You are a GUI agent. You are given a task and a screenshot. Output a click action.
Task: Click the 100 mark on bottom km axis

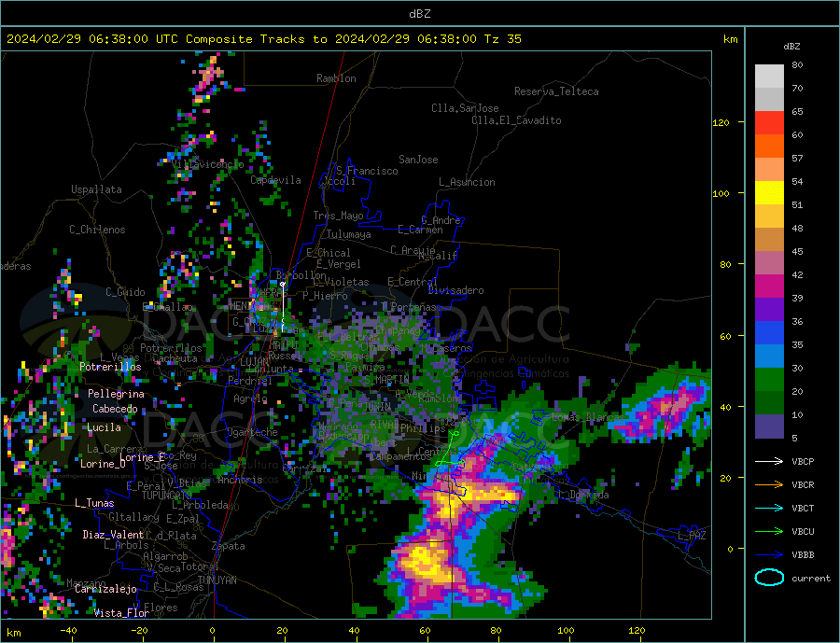click(566, 631)
